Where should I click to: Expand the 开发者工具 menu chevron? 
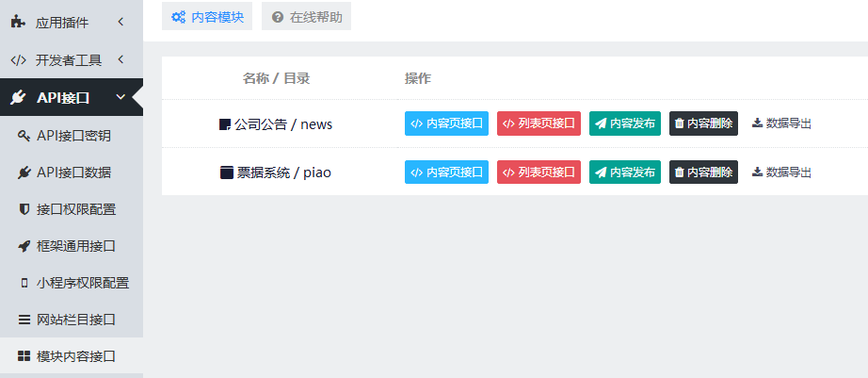tap(121, 59)
